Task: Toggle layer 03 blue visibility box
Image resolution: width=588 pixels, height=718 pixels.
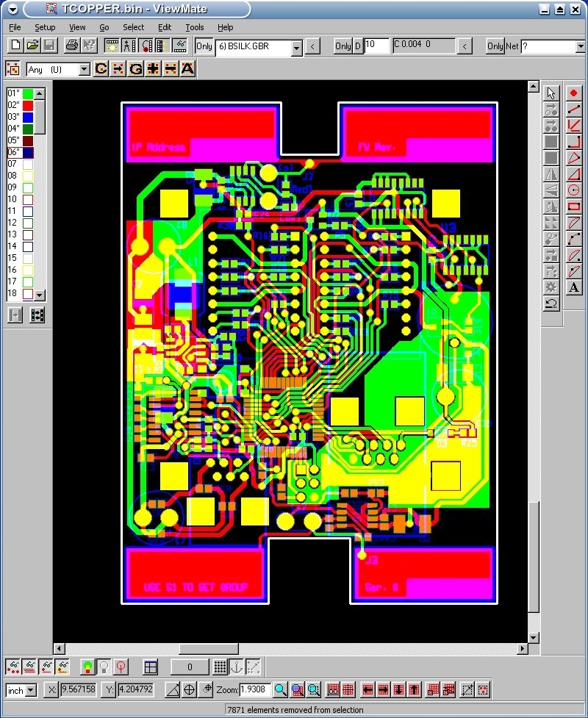Action: tap(28, 117)
